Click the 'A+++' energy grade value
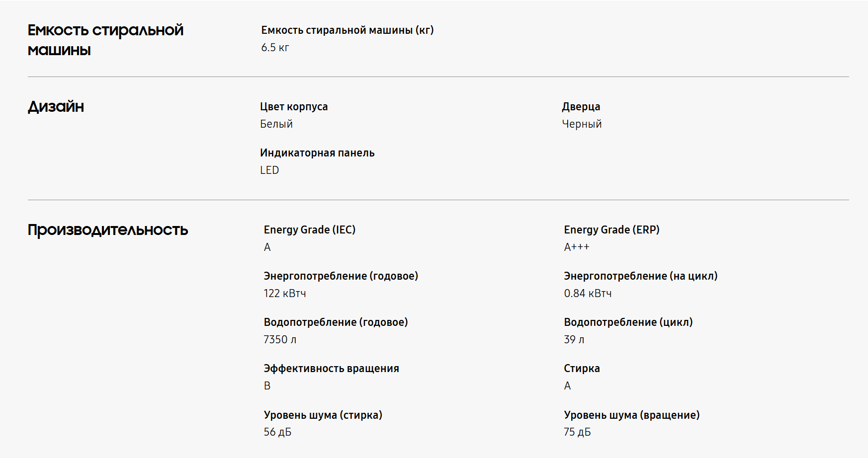Viewport: 868px width, 458px height. 576,247
